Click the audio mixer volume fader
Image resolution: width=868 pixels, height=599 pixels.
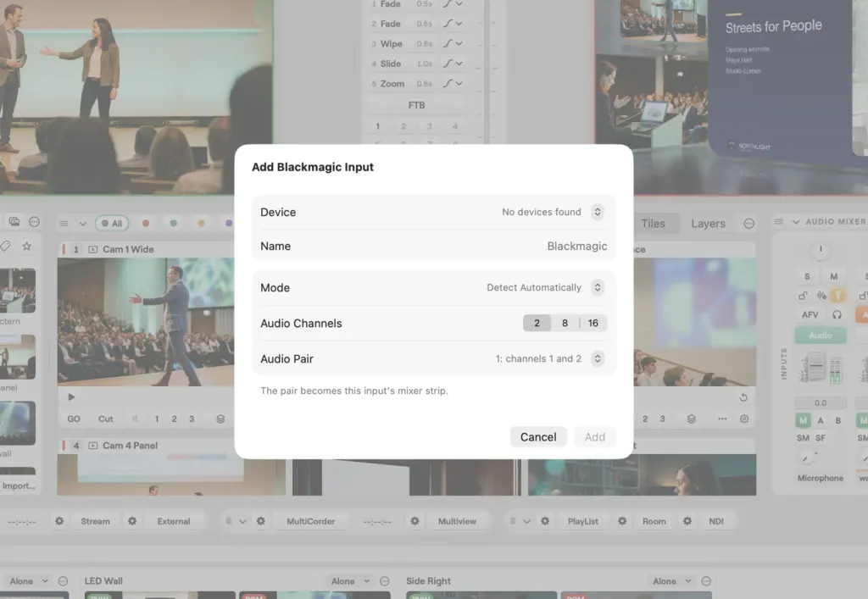pyautogui.click(x=816, y=367)
